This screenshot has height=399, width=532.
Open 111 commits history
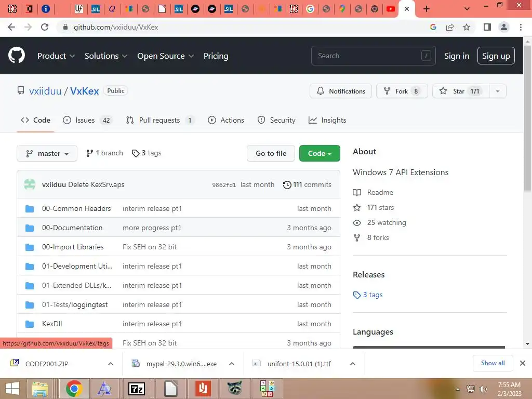[307, 184]
